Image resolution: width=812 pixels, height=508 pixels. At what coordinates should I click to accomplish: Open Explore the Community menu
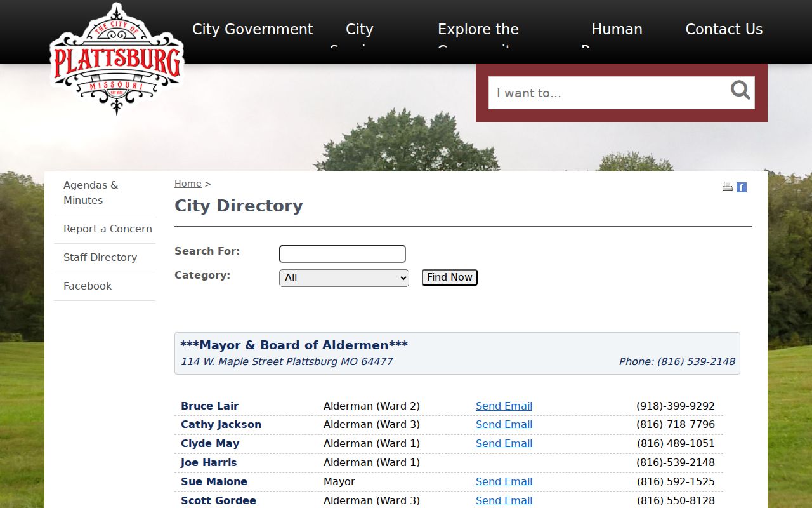click(478, 38)
